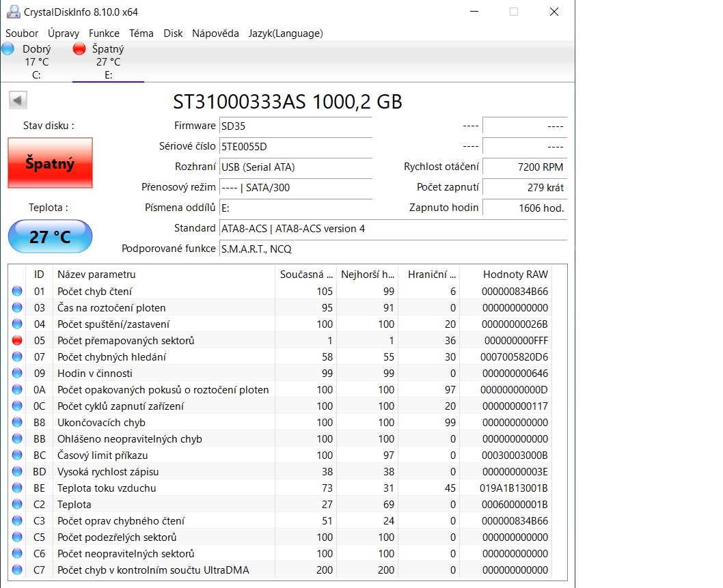Select the Teplota toku vzduchu row name

107,488
